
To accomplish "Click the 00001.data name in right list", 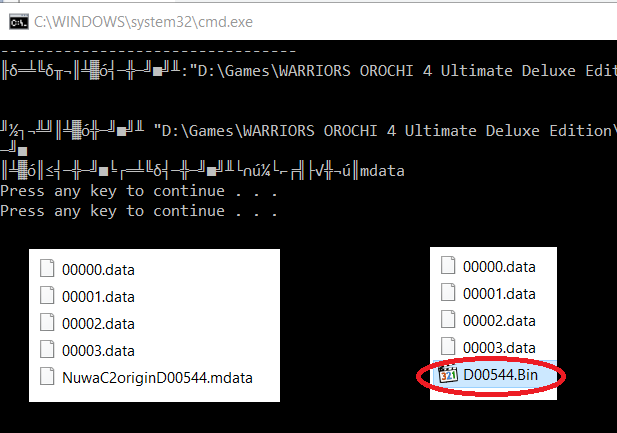I will [499, 294].
